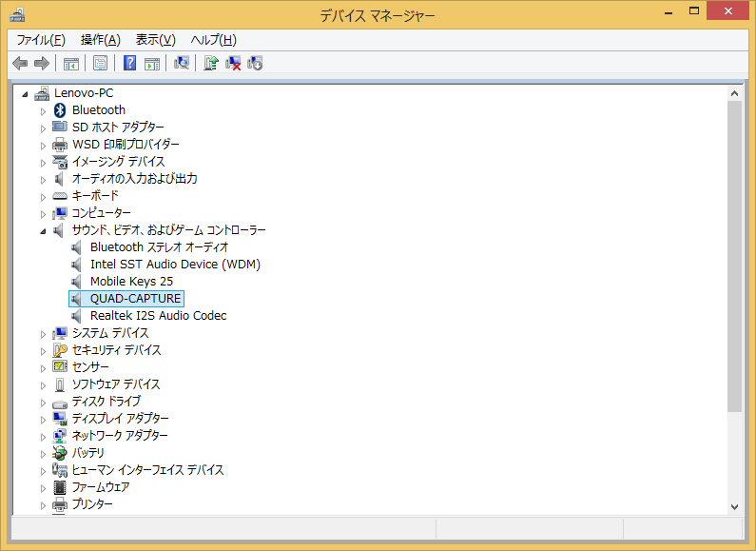Image resolution: width=756 pixels, height=551 pixels.
Task: Expand the オーディオの入力および出力 category
Action: [43, 180]
